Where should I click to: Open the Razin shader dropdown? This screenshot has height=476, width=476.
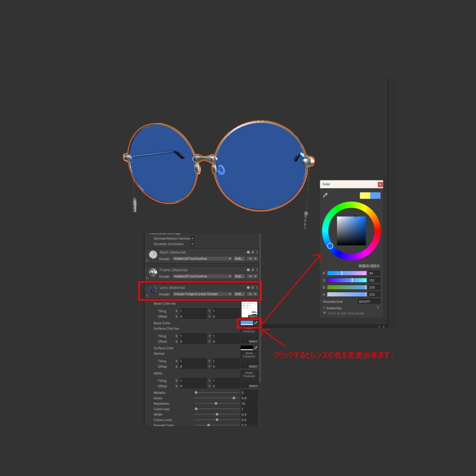[x=203, y=258]
